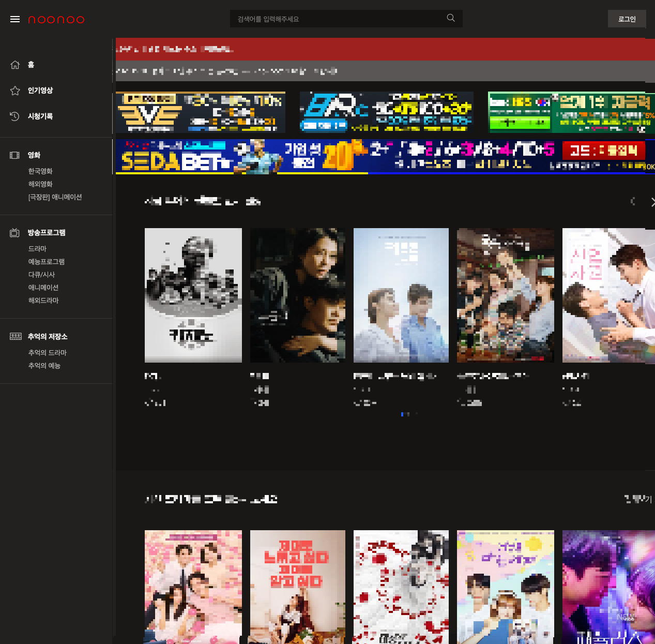This screenshot has width=655, height=644.
Task: Open the pink group poster in second row
Action: [193, 587]
